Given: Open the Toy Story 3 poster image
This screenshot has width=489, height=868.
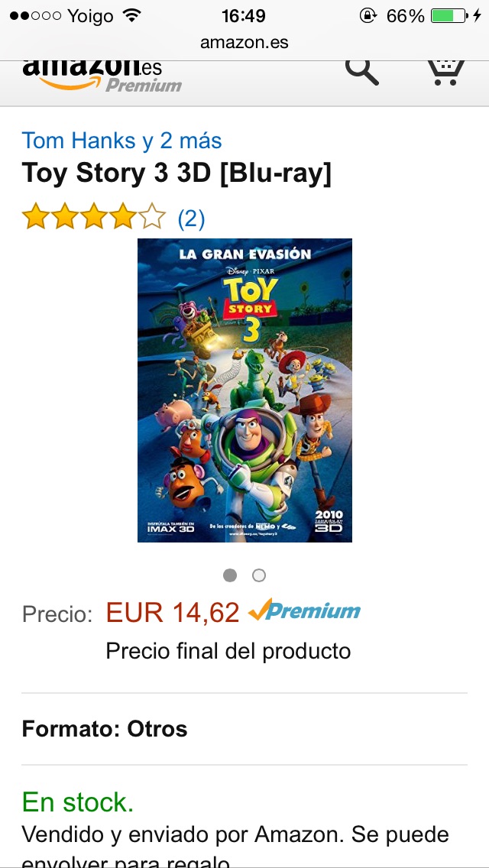Looking at the screenshot, I should pyautogui.click(x=244, y=390).
